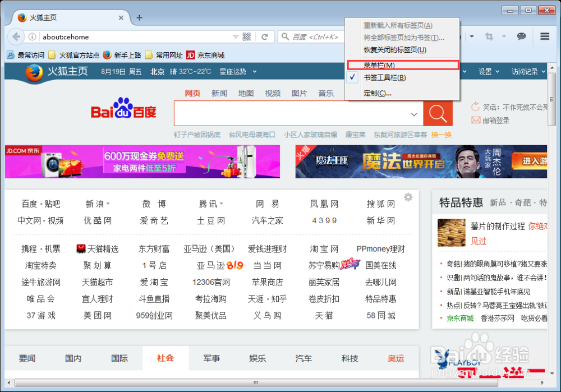Click the search magnifier icon in search bar
Viewport: 561px width, 392px height.
click(285, 36)
